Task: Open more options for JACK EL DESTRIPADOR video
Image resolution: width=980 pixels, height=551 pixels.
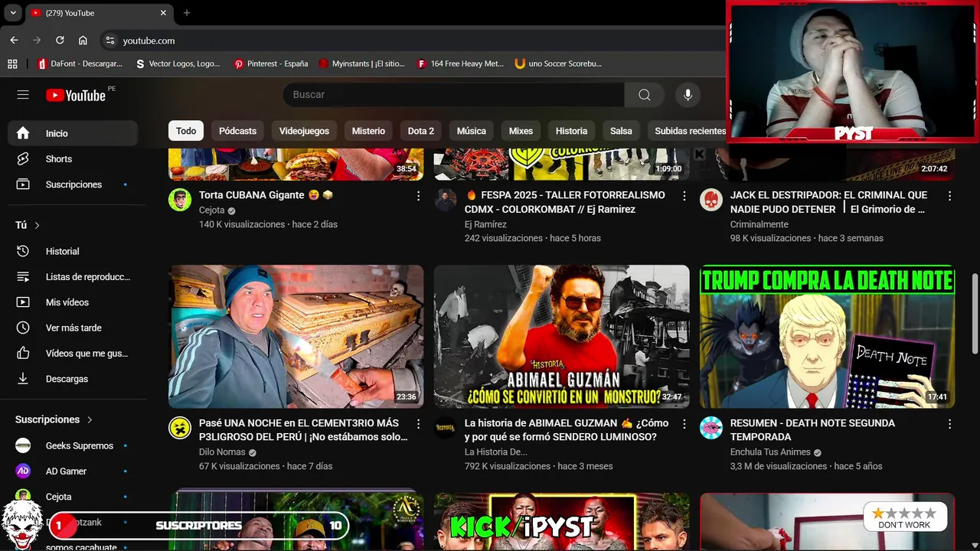Action: pos(949,196)
